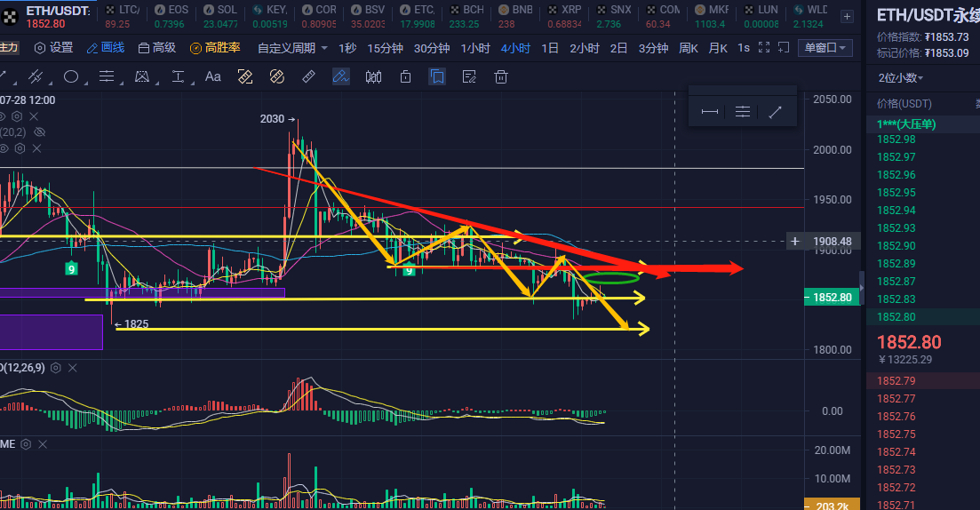The height and width of the screenshot is (510, 980).
Task: Open the BCH ticker in top bar
Action: point(466,16)
